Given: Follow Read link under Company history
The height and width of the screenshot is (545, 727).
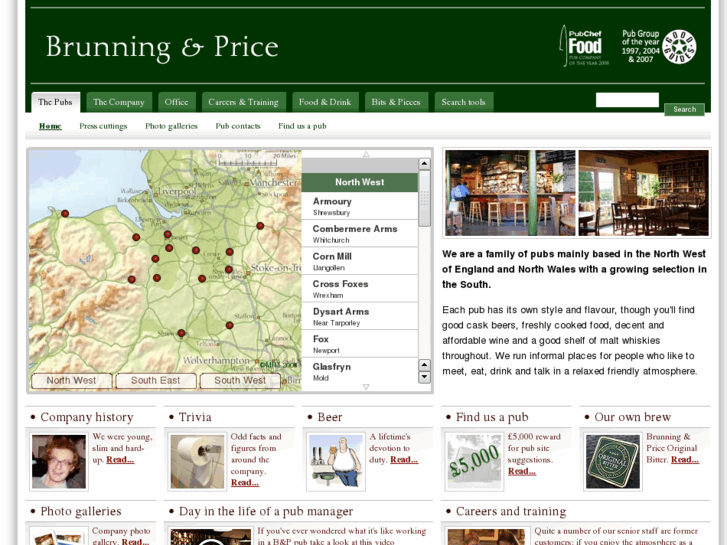Looking at the screenshot, I should 120,460.
